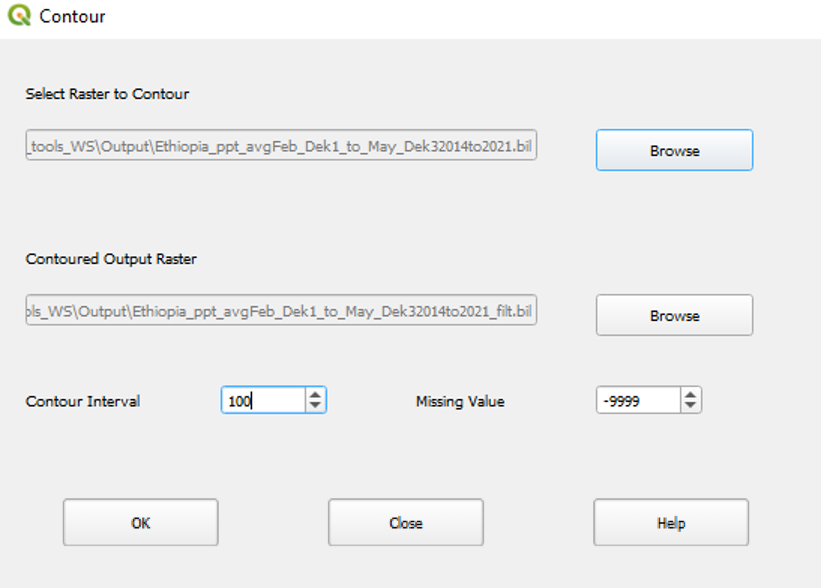The width and height of the screenshot is (822, 588).
Task: Click the 'Missing Value' label
Action: (460, 401)
